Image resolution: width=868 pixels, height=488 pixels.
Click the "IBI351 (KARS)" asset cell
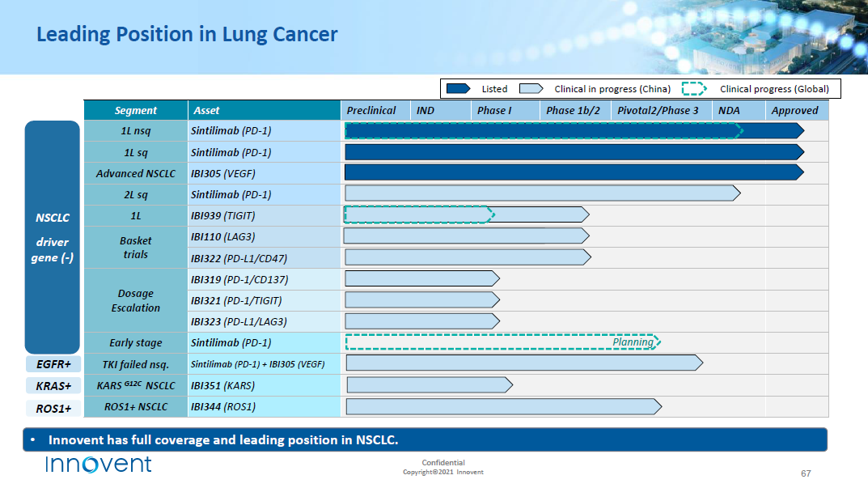[264, 385]
